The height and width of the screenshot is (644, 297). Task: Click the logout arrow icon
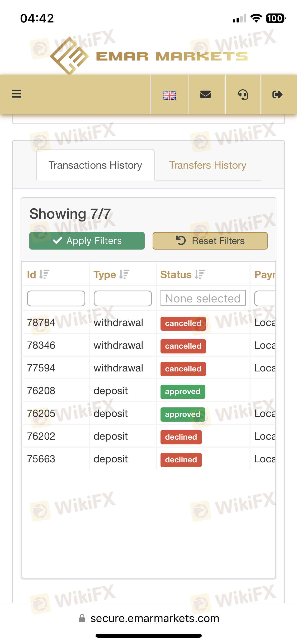pos(277,94)
